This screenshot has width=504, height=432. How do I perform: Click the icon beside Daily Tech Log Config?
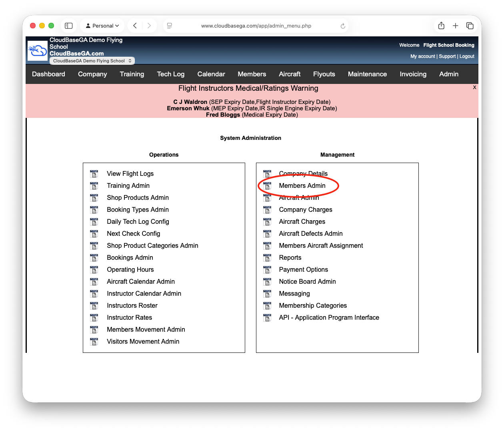(x=94, y=222)
